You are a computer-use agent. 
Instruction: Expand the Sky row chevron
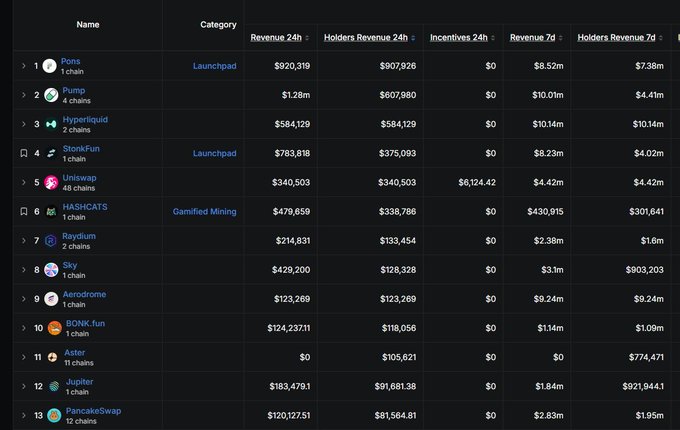click(24, 270)
